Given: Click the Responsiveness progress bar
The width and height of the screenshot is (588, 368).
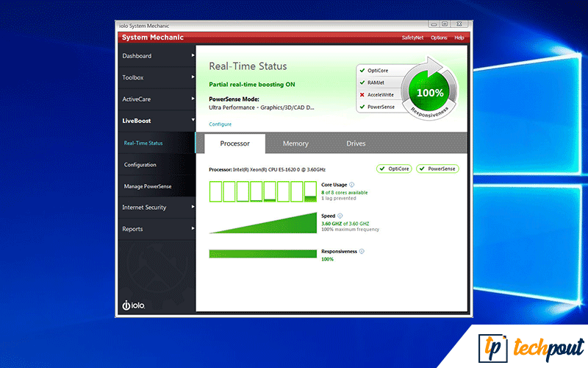Looking at the screenshot, I should (x=262, y=254).
